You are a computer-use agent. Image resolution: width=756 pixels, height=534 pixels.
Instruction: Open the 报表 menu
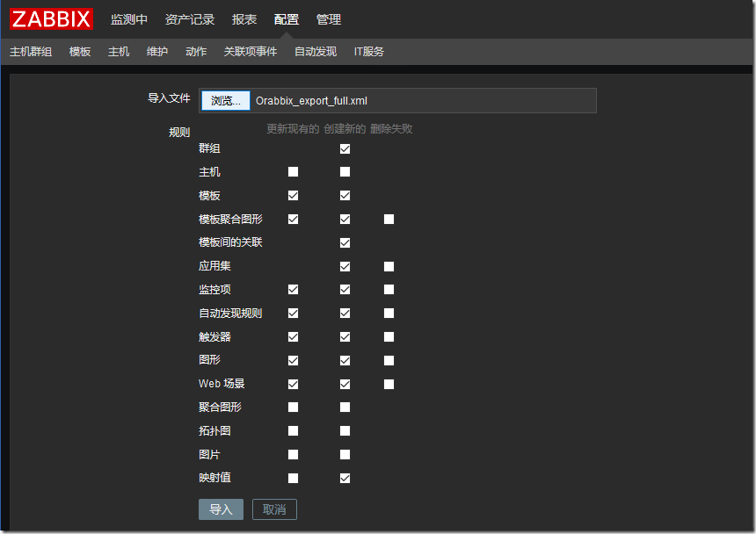tap(244, 18)
